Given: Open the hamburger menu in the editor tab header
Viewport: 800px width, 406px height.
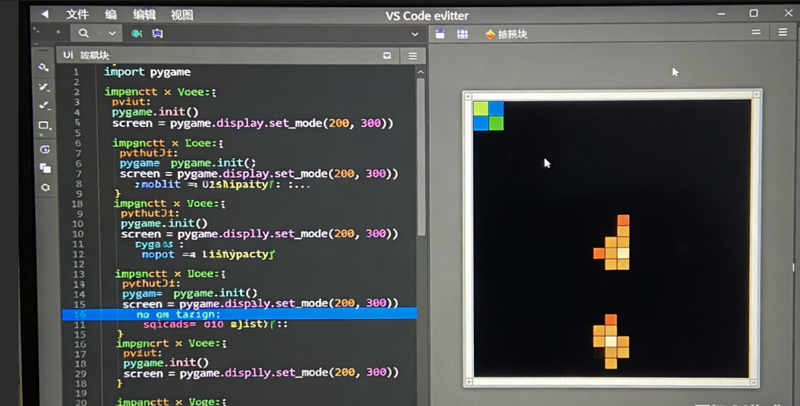Looking at the screenshot, I should (412, 56).
